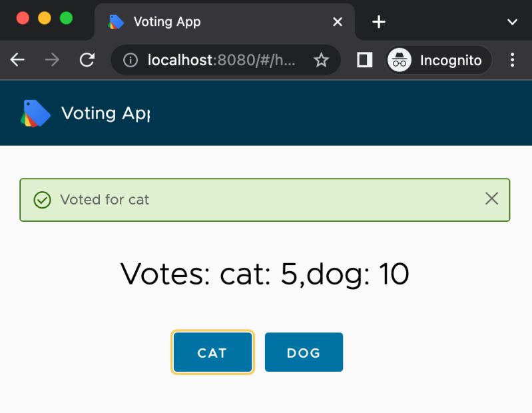532x413 pixels.
Task: Click the 'Votes: cat: 5,dog: 10' text
Action: click(264, 274)
